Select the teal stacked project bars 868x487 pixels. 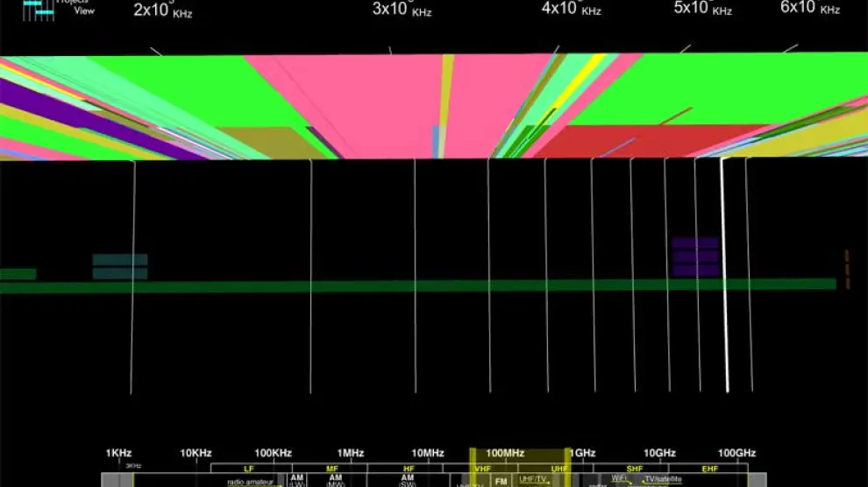point(120,266)
